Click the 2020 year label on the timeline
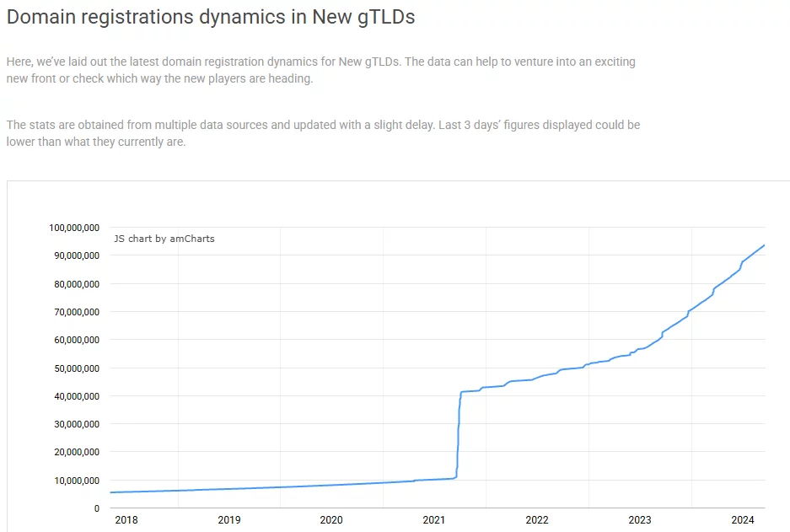 click(x=331, y=519)
